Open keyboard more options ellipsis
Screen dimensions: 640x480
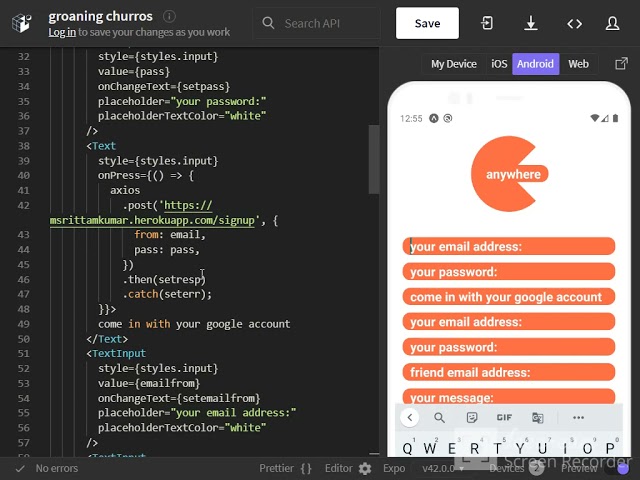coord(578,417)
